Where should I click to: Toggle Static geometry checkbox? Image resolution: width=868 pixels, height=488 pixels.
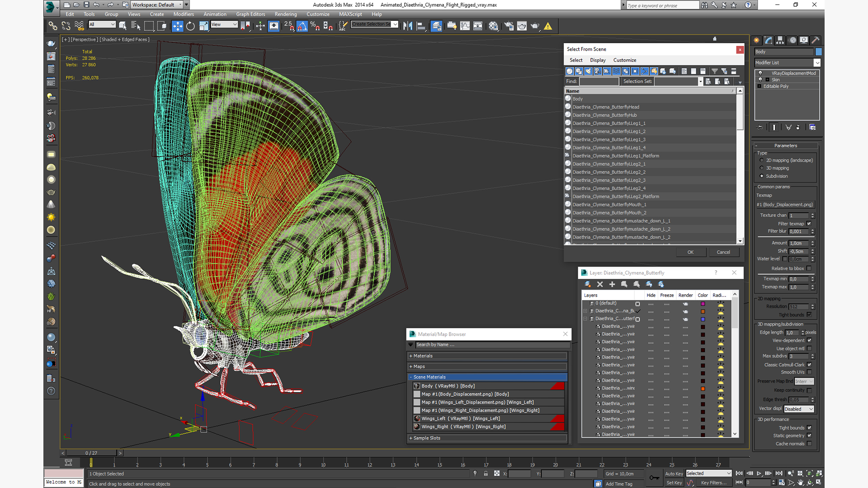(x=809, y=436)
